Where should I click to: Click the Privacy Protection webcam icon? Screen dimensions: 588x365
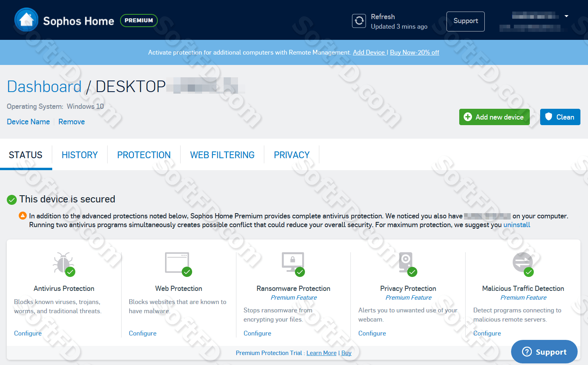(407, 263)
